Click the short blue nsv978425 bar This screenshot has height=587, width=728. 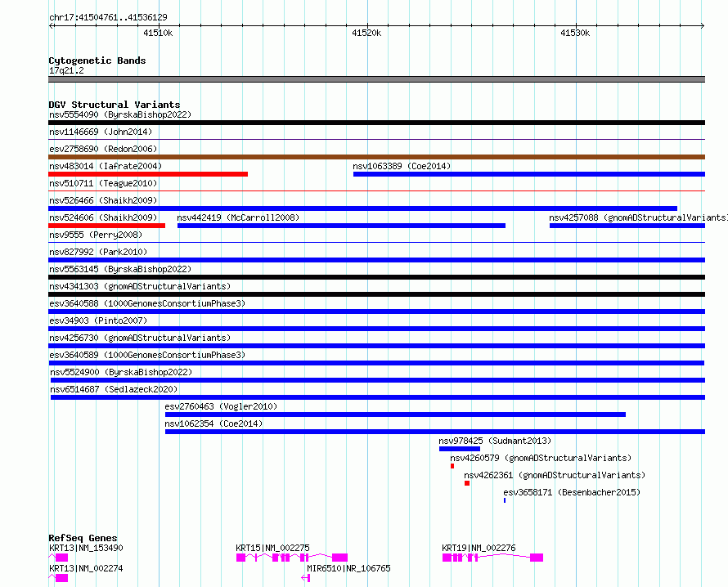(x=460, y=449)
